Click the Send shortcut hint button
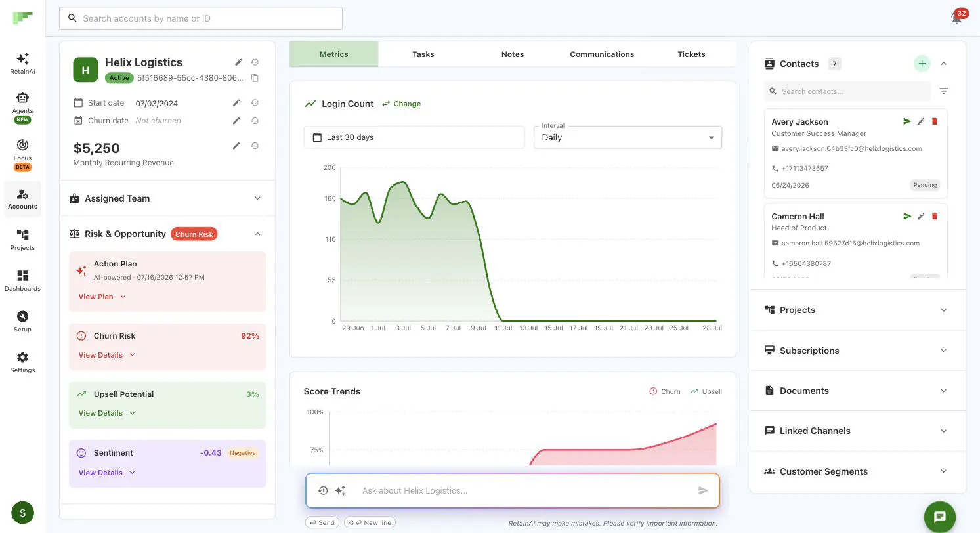Screen dimensions: 980x533 point(322,522)
